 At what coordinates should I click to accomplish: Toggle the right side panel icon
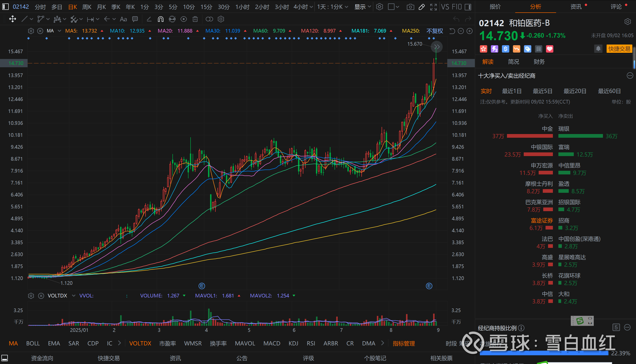(468, 7)
